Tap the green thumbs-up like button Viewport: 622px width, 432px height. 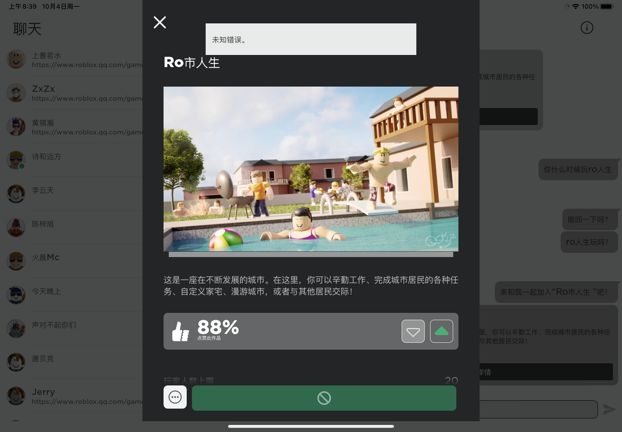coord(442,331)
